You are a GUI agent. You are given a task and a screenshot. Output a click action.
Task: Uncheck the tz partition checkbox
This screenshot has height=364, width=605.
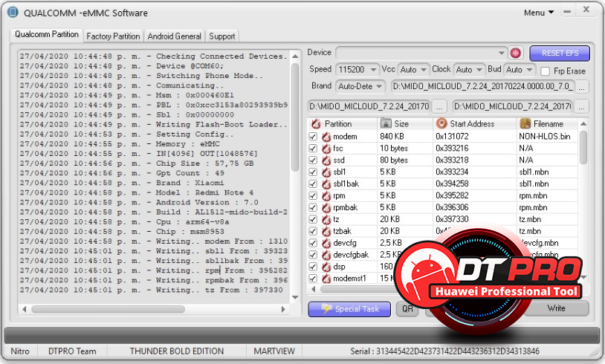click(313, 219)
